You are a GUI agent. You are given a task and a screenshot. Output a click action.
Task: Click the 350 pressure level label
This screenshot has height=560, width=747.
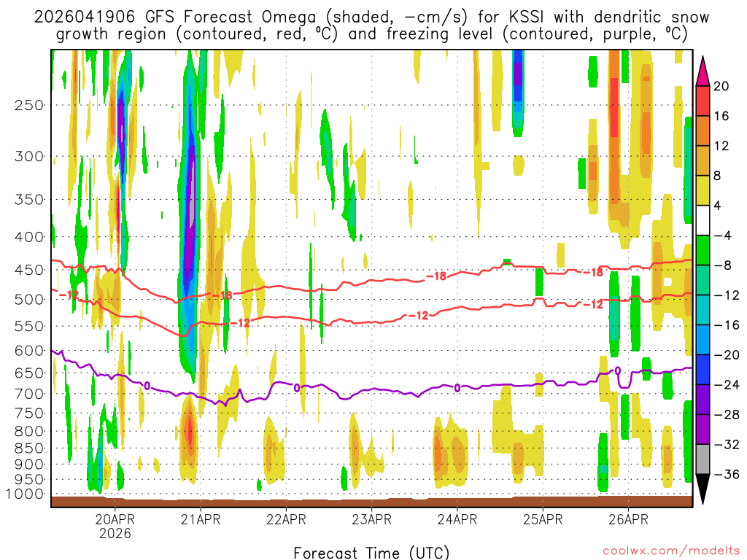(x=29, y=200)
